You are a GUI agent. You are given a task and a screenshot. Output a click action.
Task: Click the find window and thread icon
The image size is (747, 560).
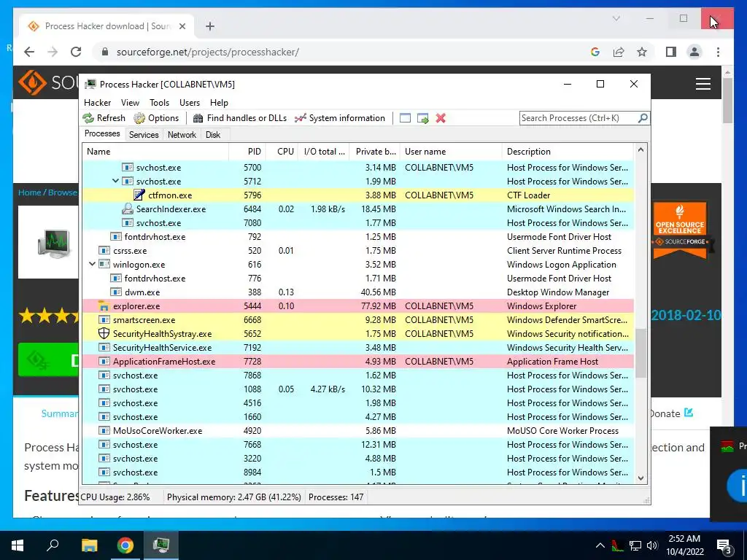click(422, 118)
